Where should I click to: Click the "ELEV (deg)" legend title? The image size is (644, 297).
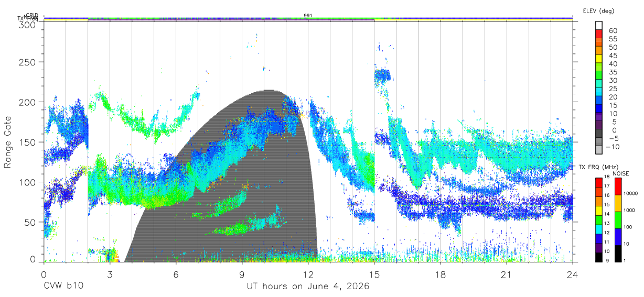point(598,10)
